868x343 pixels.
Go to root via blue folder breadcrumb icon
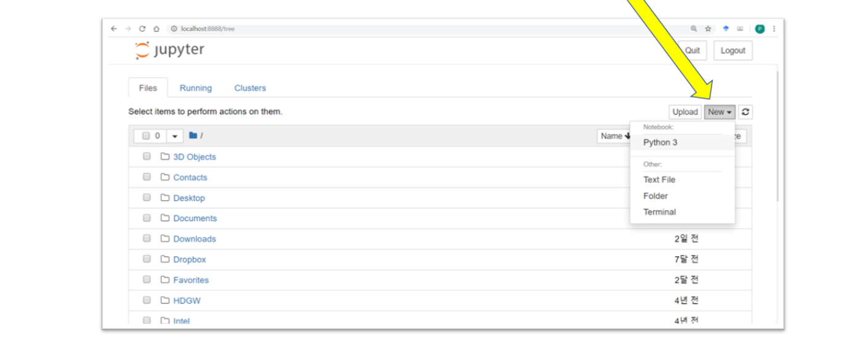193,135
